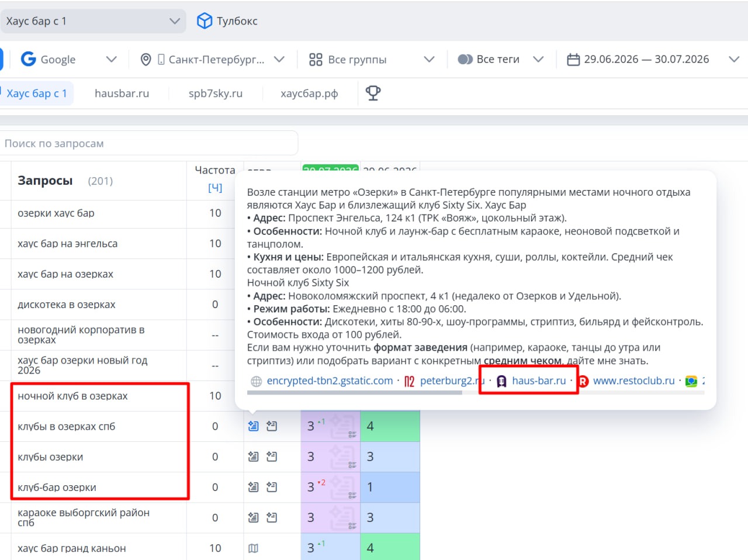748x560 pixels.
Task: Click the small list icon in 'клубы в озерках спб' purple cell
Action: pyautogui.click(x=352, y=434)
